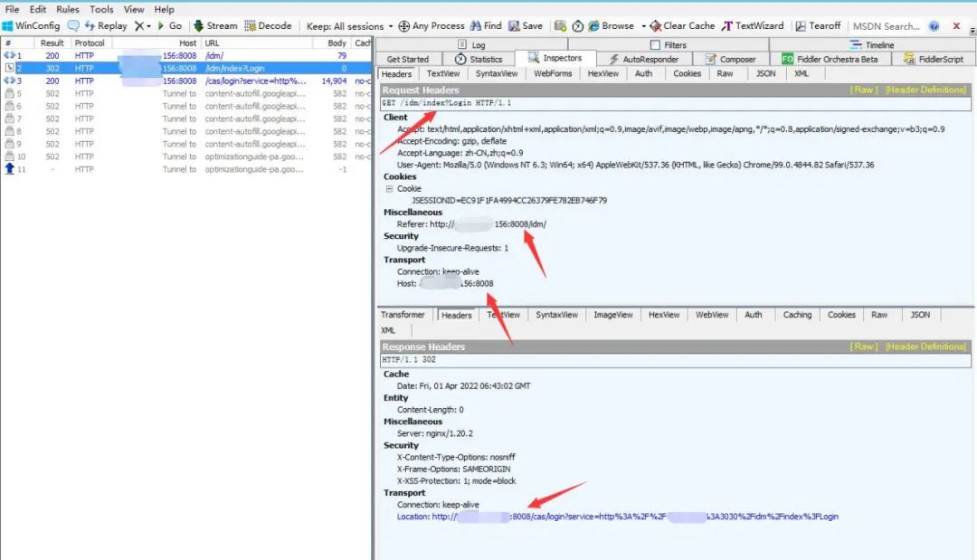This screenshot has width=977, height=560.
Task: Toggle Stream mode in the toolbar
Action: point(215,25)
